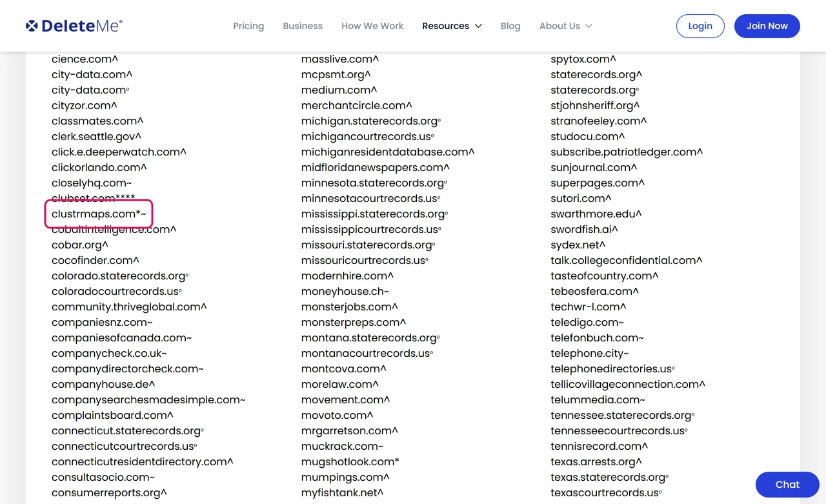This screenshot has width=826, height=504.
Task: Select moneyhouse.ch~ entry
Action: click(345, 291)
